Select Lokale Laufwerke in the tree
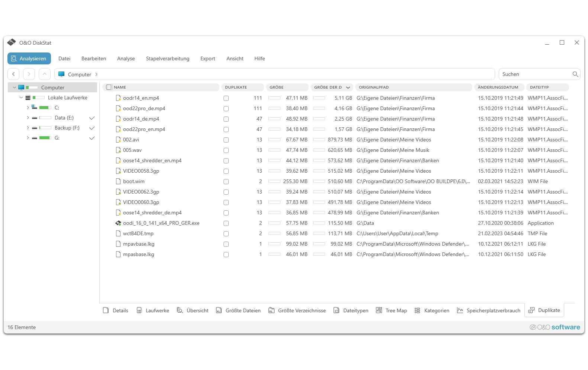This screenshot has height=370, width=588. (x=67, y=98)
